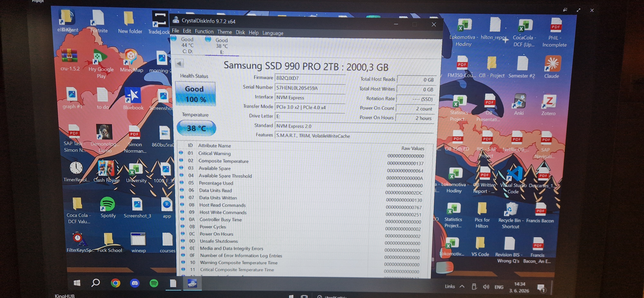Image resolution: width=644 pixels, height=298 pixels.
Task: Click the 38 °C temperature button
Action: point(196,128)
